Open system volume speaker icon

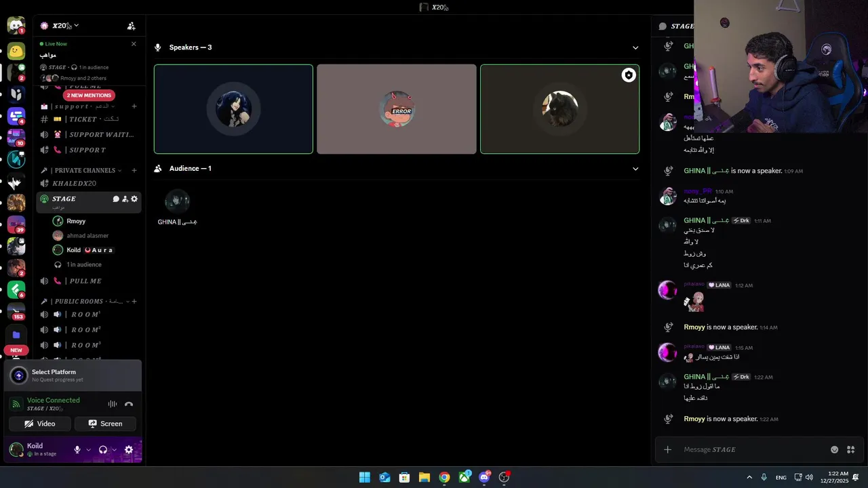pos(809,477)
